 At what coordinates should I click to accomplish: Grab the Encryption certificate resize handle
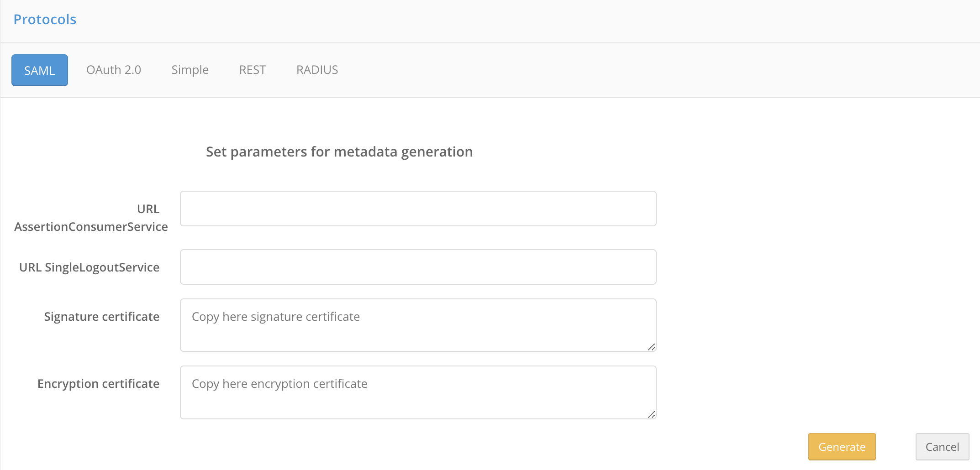click(x=652, y=414)
